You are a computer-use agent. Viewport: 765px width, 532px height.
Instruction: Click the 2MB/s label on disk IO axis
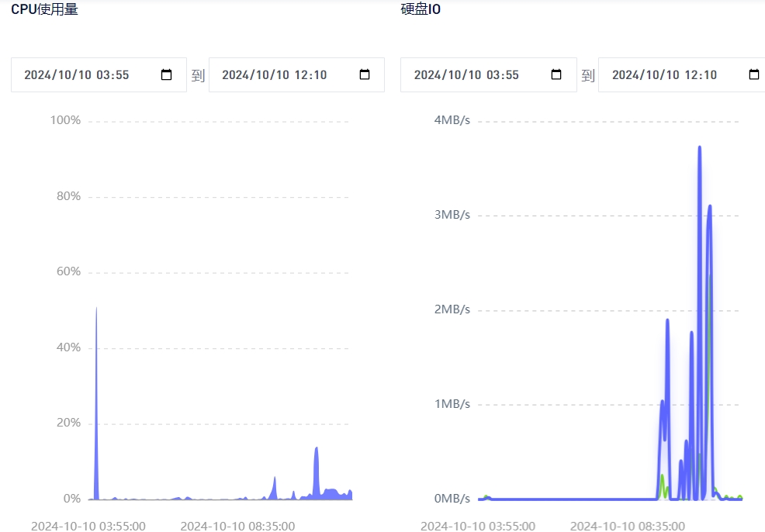coord(452,309)
